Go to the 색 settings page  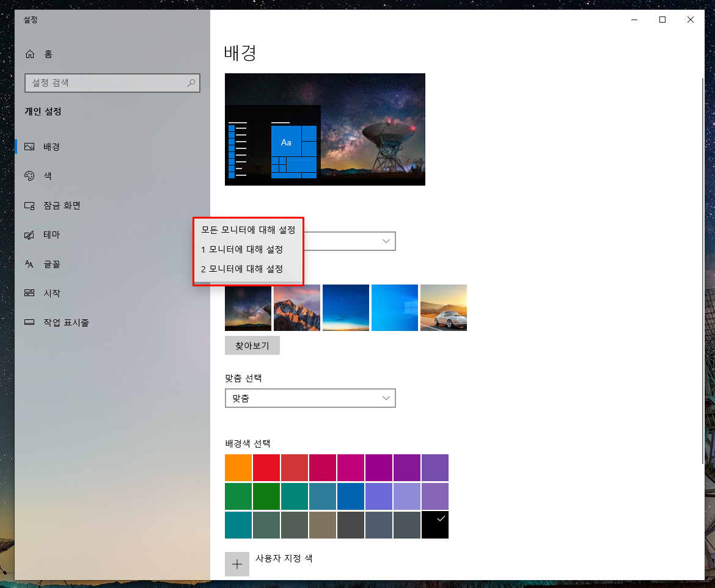[x=48, y=176]
